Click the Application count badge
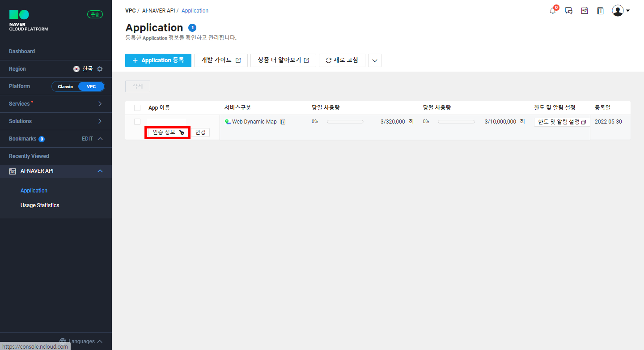Image resolution: width=644 pixels, height=350 pixels. click(x=192, y=28)
